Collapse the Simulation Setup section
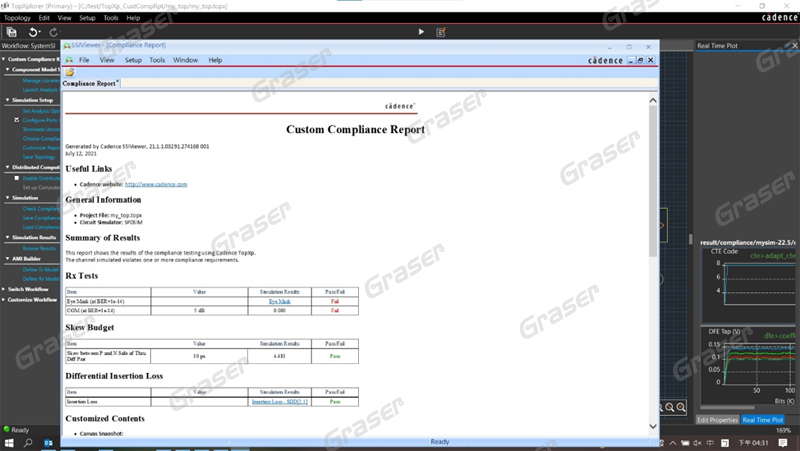This screenshot has width=800, height=451. (7, 100)
